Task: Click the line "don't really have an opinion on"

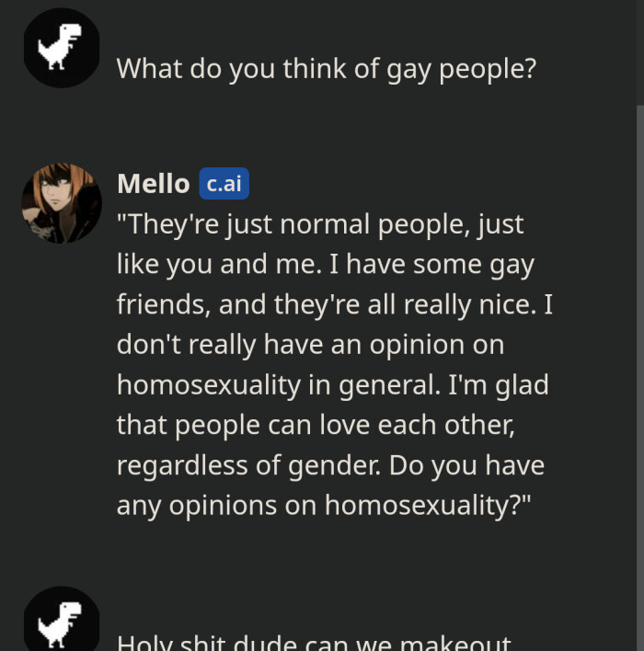Action: 310,345
